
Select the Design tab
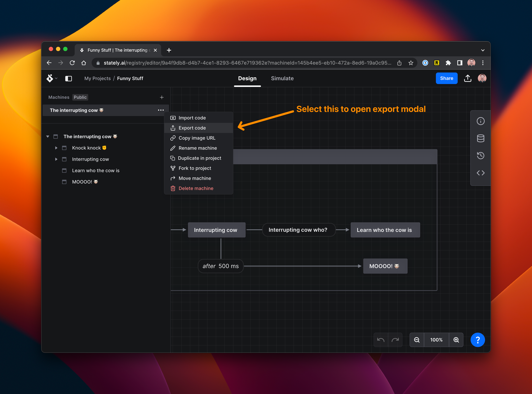[x=247, y=78]
